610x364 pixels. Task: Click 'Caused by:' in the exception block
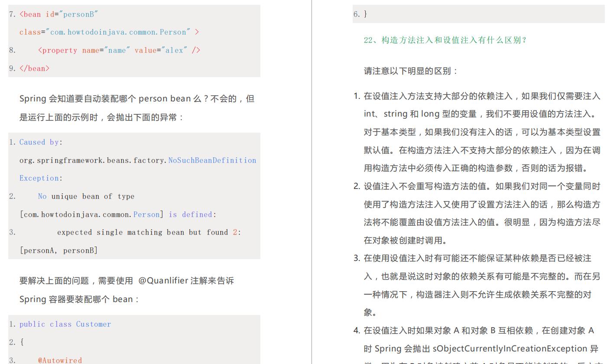(41, 142)
